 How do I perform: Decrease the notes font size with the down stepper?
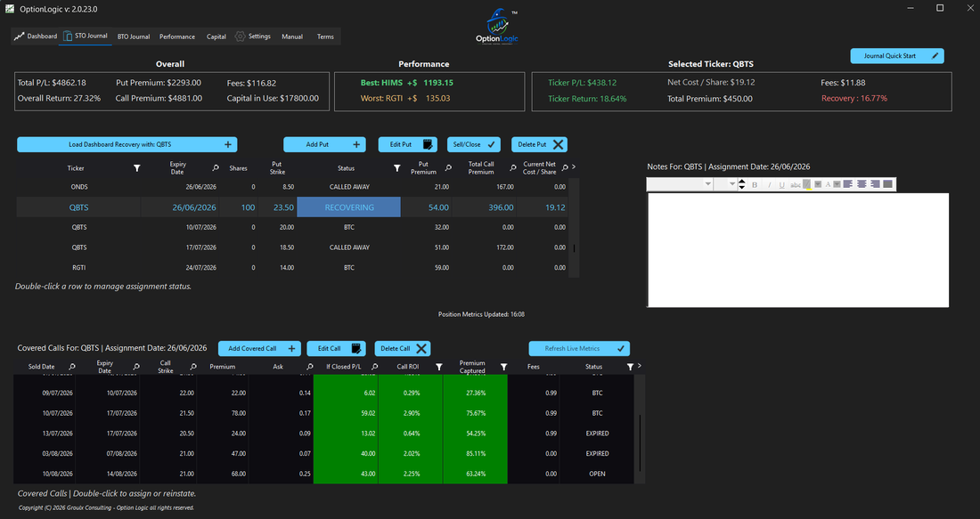tap(742, 187)
